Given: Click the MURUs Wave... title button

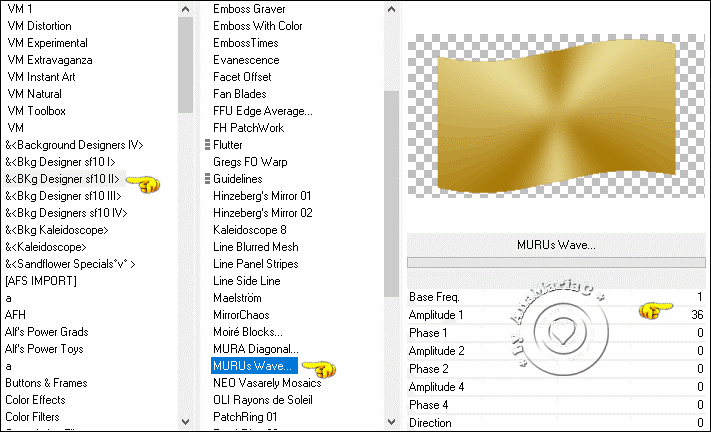Looking at the screenshot, I should [x=556, y=245].
